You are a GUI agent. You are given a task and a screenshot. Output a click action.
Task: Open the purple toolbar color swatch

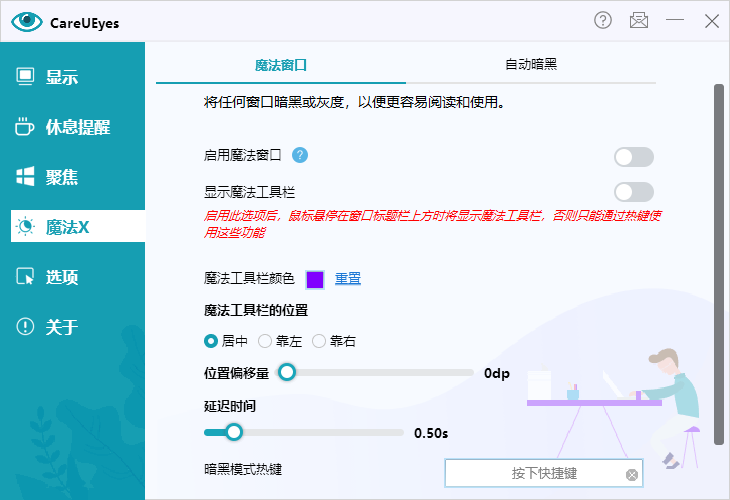[315, 279]
